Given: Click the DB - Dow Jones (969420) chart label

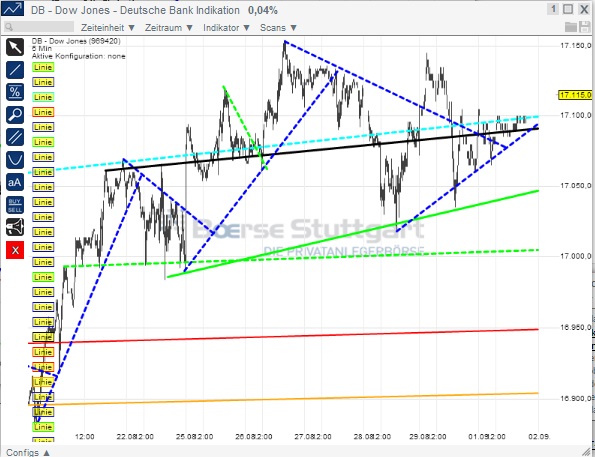Looking at the screenshot, I should point(76,41).
